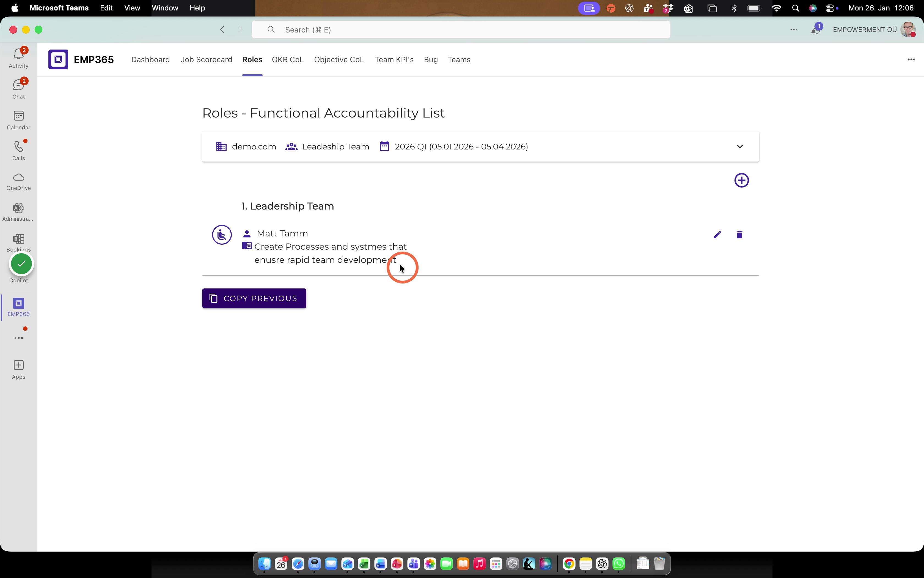
Task: Open EMP365 app in sidebar
Action: pos(18,307)
